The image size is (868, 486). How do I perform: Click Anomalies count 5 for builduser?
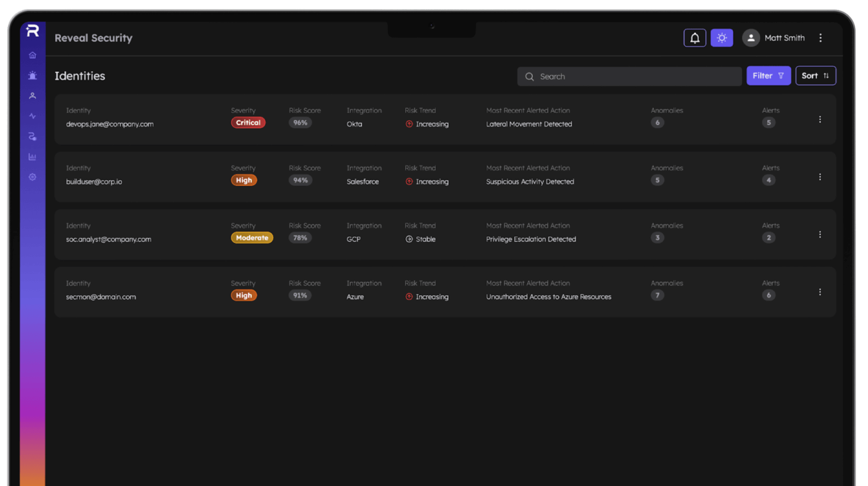657,180
